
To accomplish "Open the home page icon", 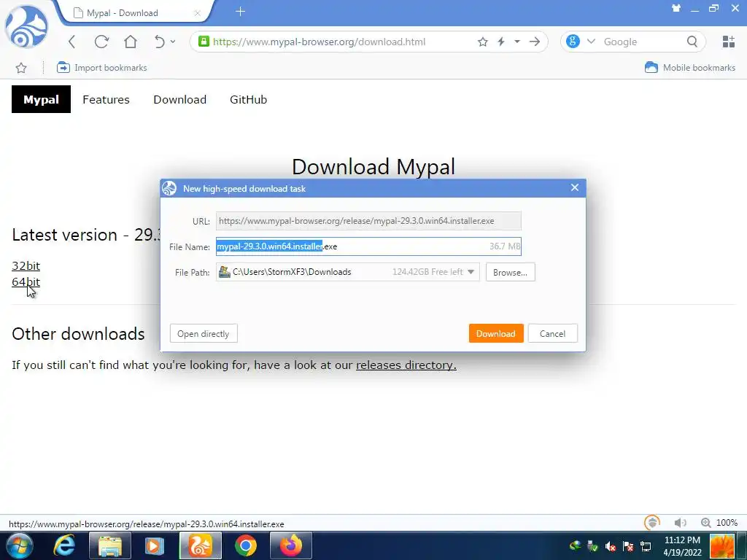I will [131, 42].
